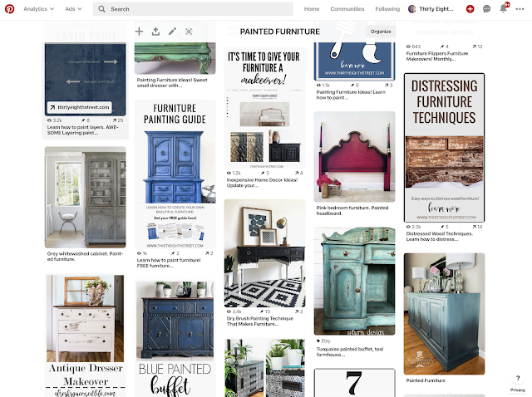This screenshot has width=532, height=397.
Task: Open Communities page
Action: click(347, 9)
